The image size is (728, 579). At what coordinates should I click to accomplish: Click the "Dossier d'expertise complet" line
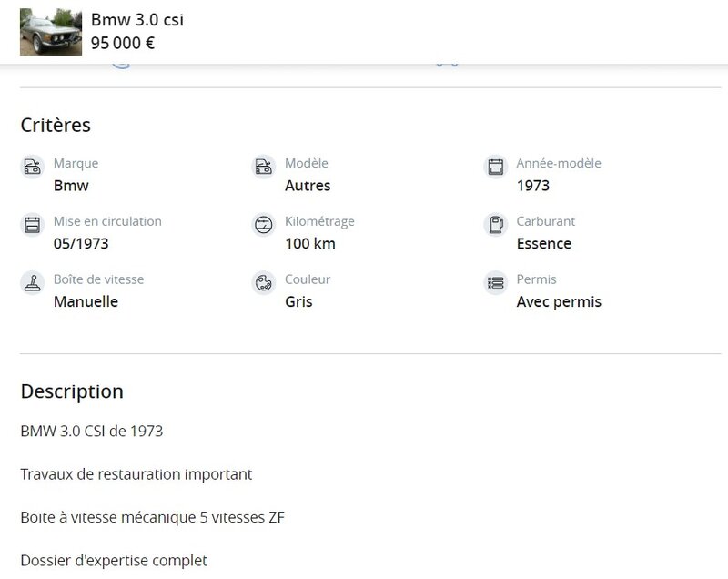(x=114, y=560)
